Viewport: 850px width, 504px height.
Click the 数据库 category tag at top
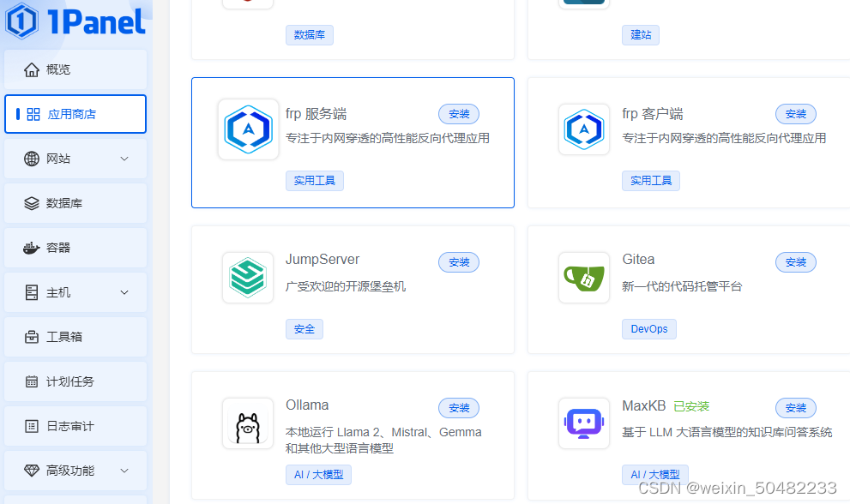pos(310,34)
